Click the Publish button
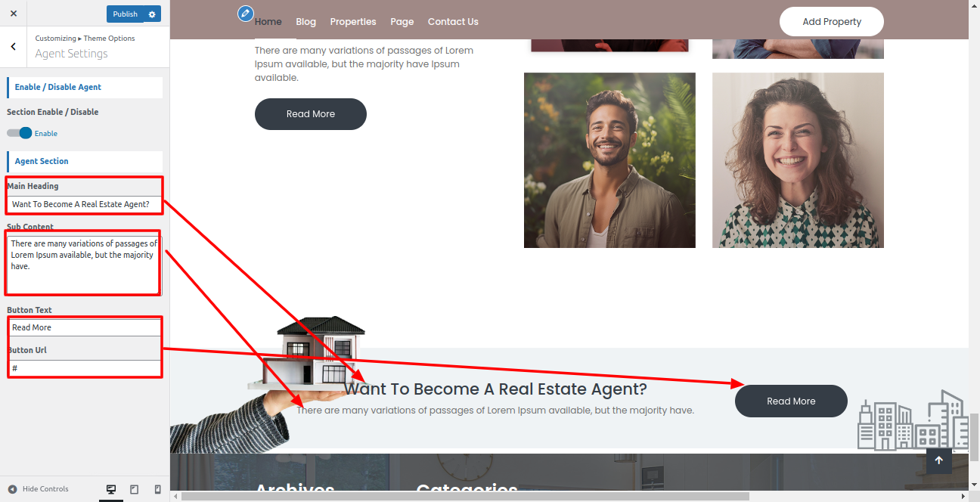 126,14
